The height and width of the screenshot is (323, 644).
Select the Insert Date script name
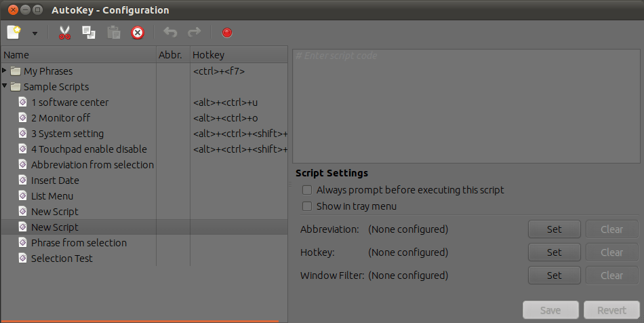(55, 180)
